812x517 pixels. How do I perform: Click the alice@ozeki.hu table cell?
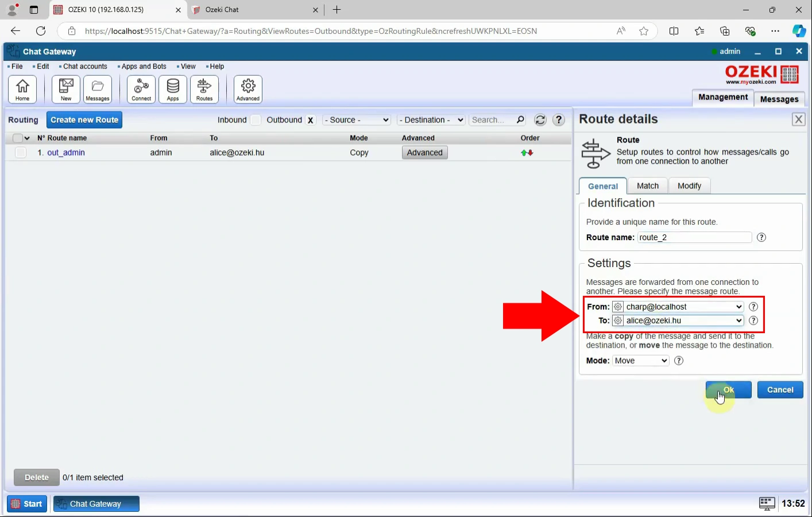[x=237, y=153]
